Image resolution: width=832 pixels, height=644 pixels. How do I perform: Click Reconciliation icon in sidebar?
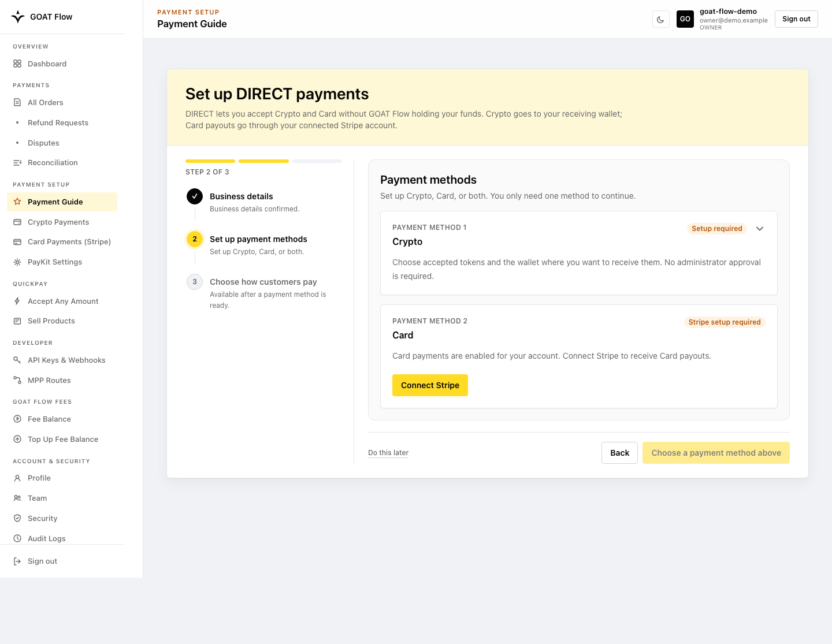[x=17, y=163]
